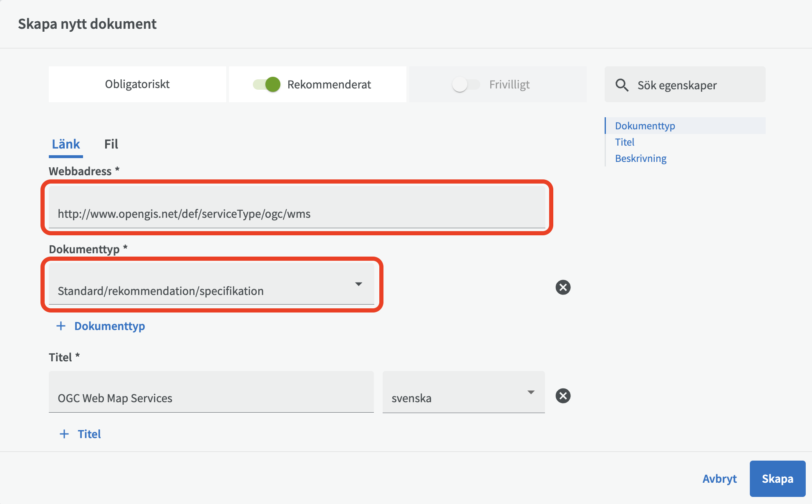812x504 pixels.
Task: Click the plus icon beside Titel
Action: (x=64, y=434)
